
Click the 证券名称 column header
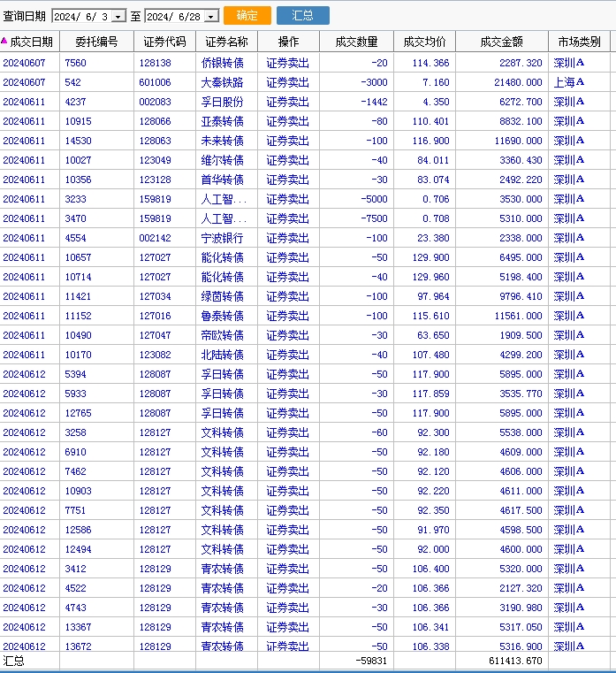(226, 42)
